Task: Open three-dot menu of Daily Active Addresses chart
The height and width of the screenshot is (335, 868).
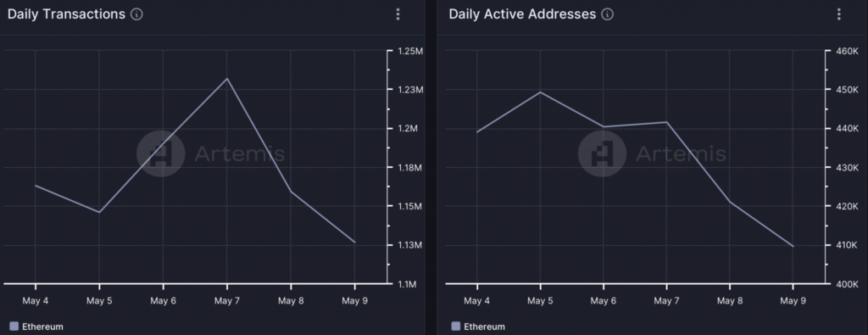Action: click(838, 14)
